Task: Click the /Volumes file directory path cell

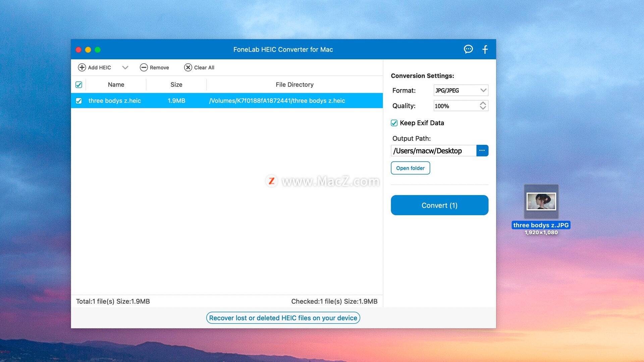Action: pyautogui.click(x=277, y=101)
